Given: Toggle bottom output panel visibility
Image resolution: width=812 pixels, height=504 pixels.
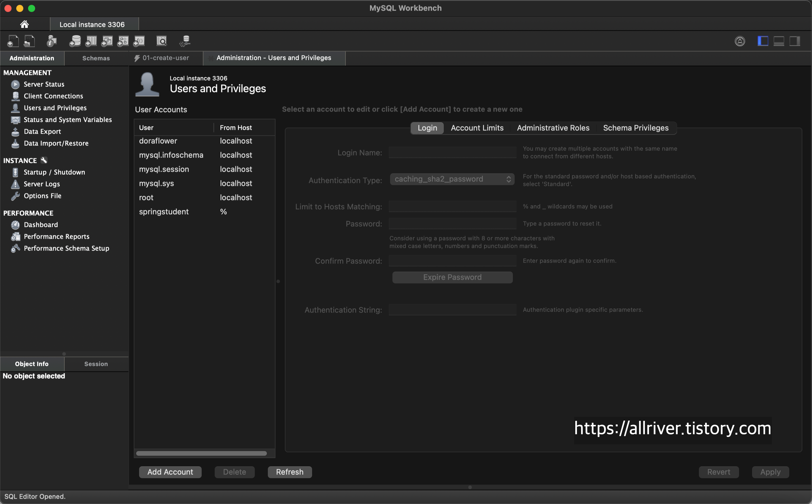Looking at the screenshot, I should point(779,41).
